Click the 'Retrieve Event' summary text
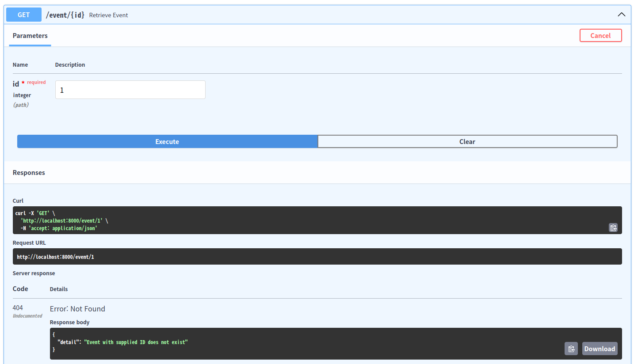The height and width of the screenshot is (364, 634). tap(109, 15)
